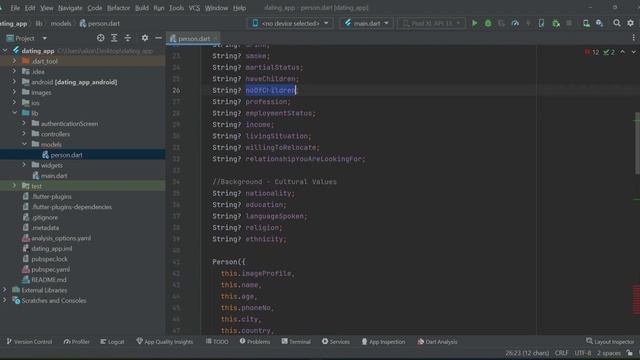Click the UTF-8 encoding in status bar
The image size is (640, 360).
pos(582,353)
